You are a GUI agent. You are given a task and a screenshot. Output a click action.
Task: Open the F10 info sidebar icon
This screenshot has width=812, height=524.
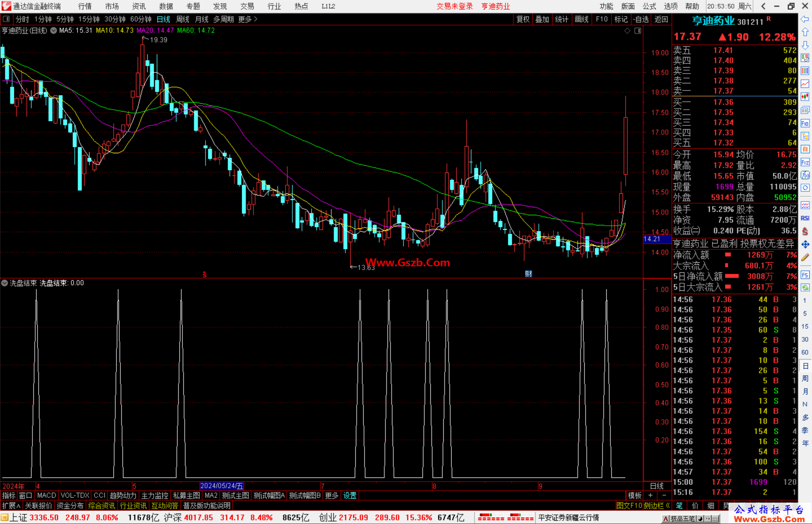tap(805, 123)
